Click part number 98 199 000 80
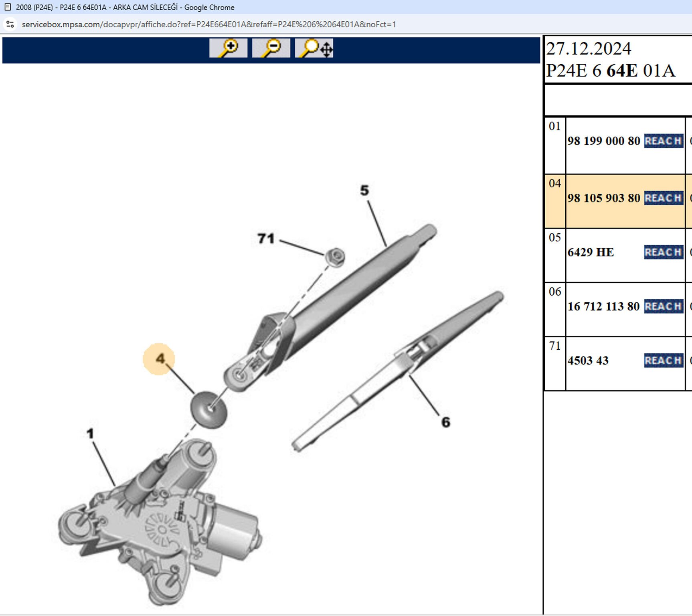The image size is (692, 616). (603, 141)
